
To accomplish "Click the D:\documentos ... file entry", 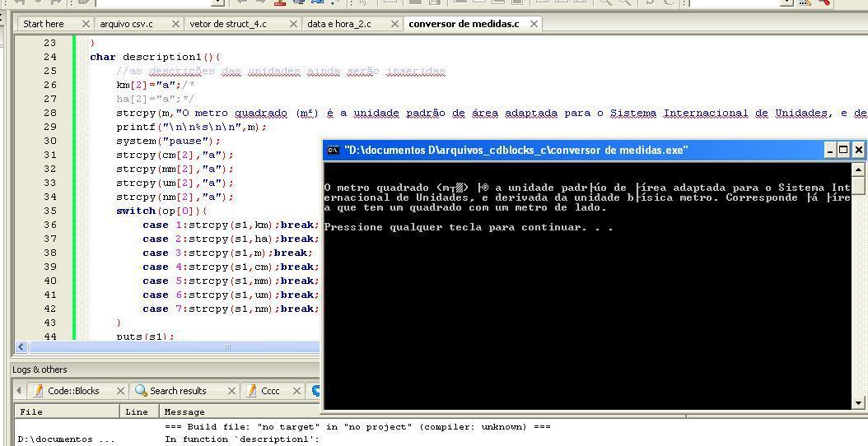I will click(x=67, y=439).
